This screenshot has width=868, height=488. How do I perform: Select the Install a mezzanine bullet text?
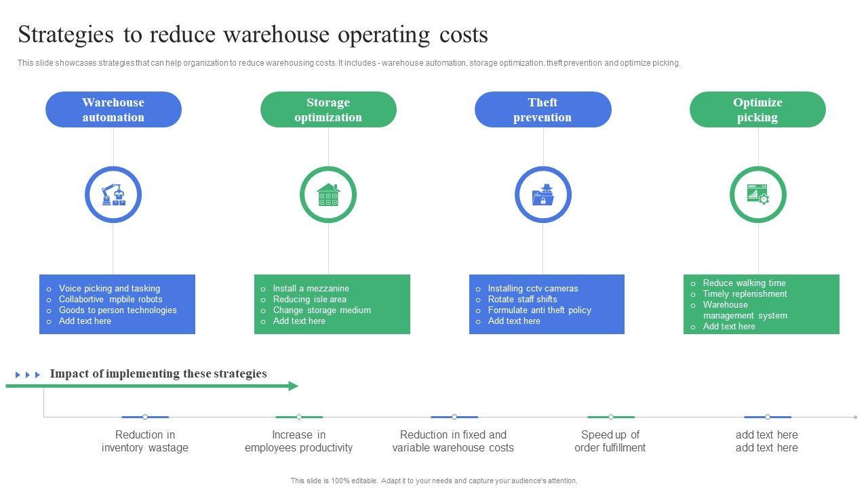point(311,288)
